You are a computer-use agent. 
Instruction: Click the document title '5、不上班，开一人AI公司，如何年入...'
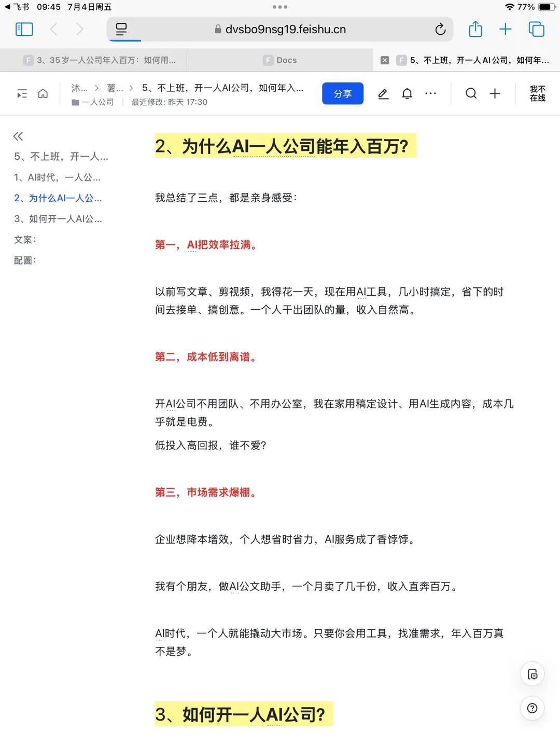(223, 88)
